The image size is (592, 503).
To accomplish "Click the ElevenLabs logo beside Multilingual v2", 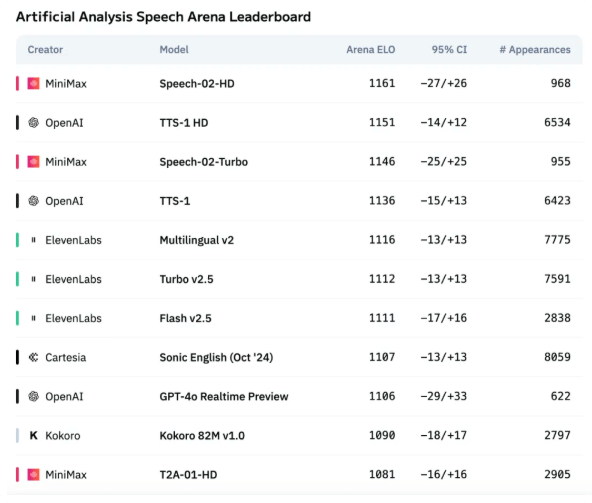I will coord(33,240).
